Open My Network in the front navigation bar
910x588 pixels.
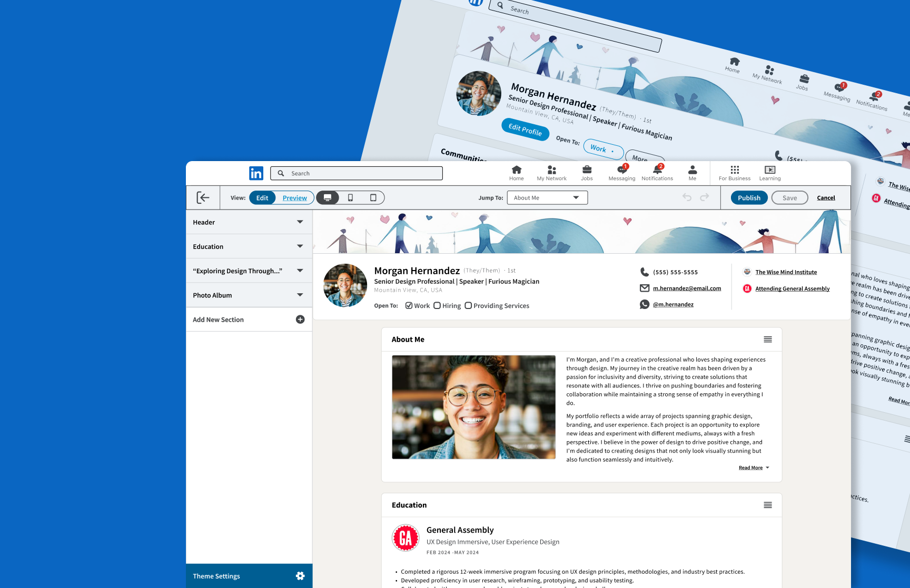tap(551, 173)
